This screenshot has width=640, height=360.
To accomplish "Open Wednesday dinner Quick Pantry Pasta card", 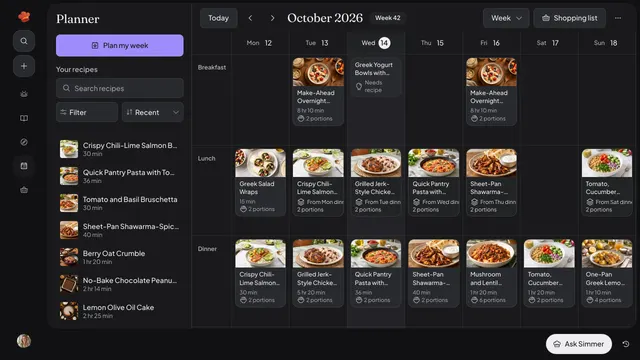I will [x=376, y=273].
